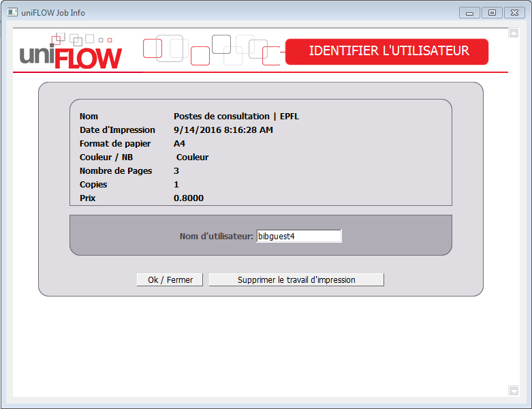Viewport: 532px width, 409px height.
Task: Click the print date value 9/14/2016 8:16:28 AM
Action: click(x=223, y=130)
